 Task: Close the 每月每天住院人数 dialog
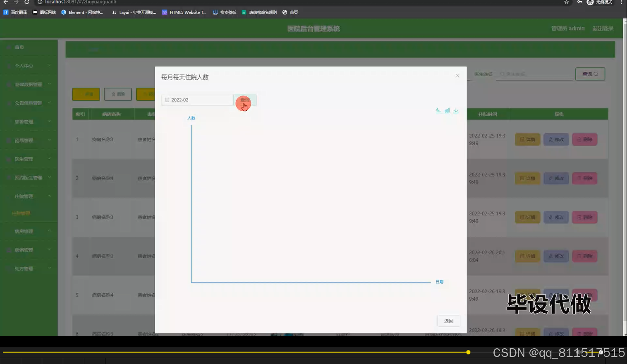[x=457, y=76]
